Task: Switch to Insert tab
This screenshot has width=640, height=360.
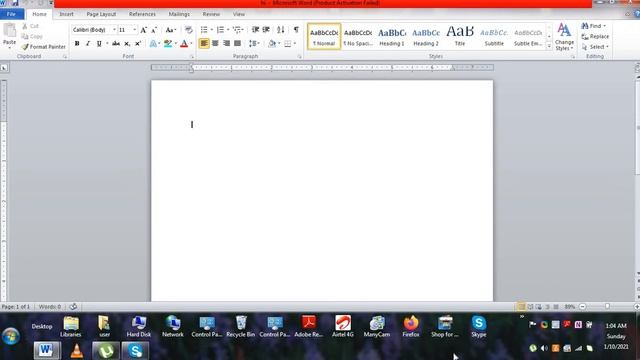Action: pos(67,14)
